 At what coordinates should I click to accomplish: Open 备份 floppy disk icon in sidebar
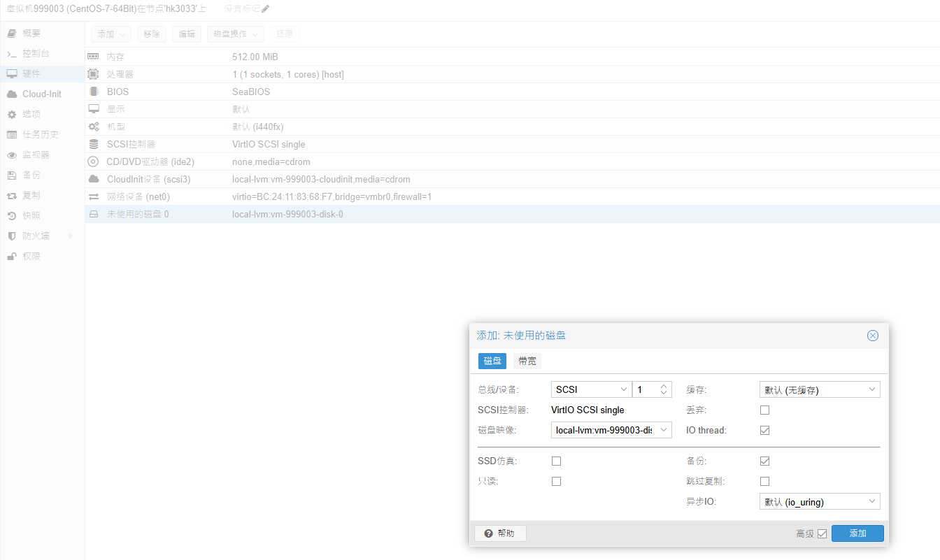(11, 175)
